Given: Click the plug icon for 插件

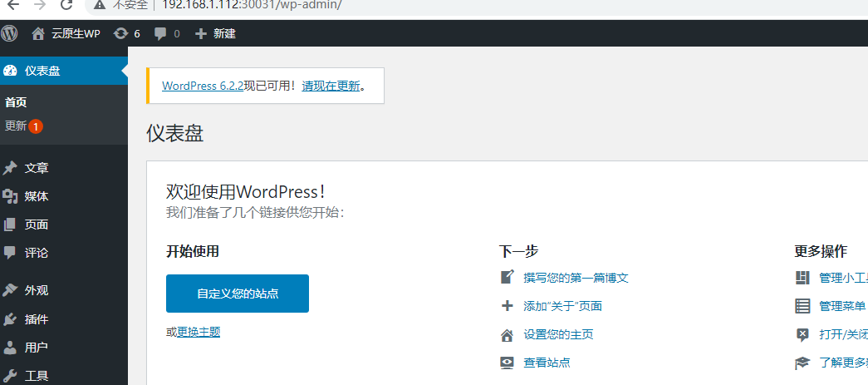Looking at the screenshot, I should 10,319.
